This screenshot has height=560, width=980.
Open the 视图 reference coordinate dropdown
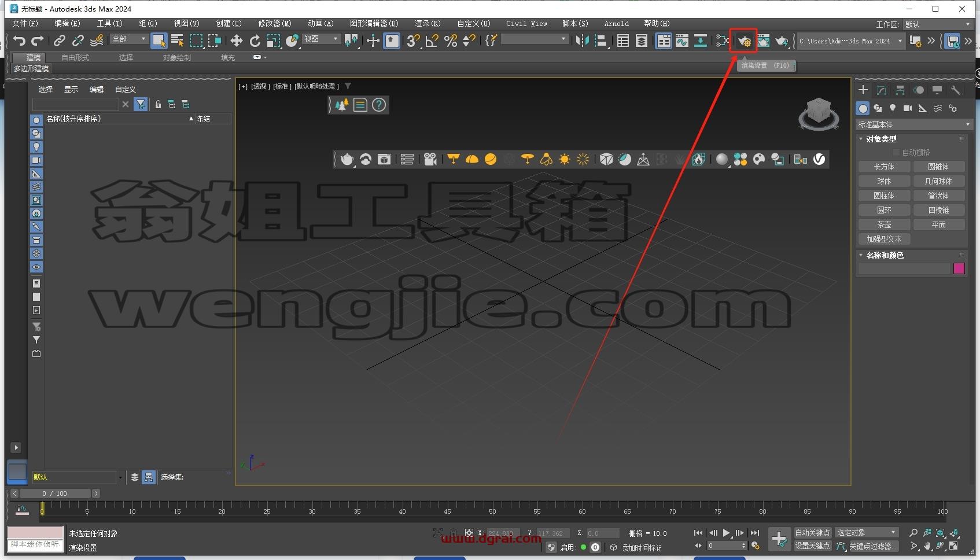tap(321, 39)
